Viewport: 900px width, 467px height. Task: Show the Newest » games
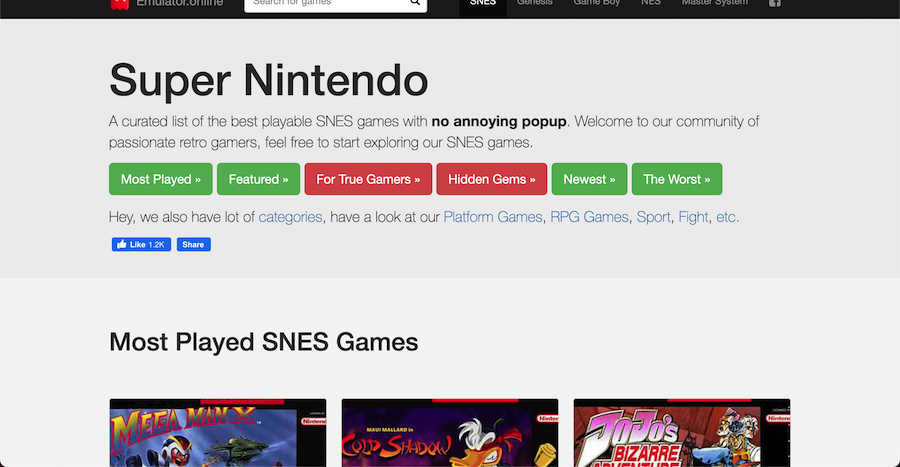(589, 179)
